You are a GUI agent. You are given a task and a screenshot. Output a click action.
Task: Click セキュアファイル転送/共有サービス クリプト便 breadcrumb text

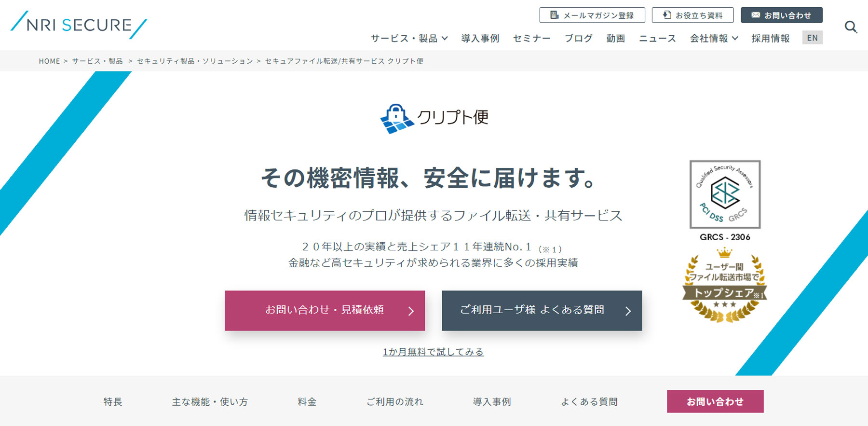[344, 61]
